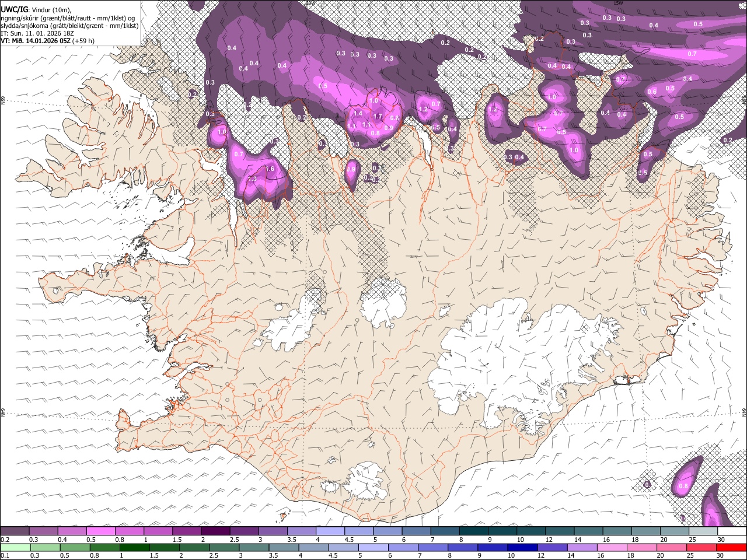The height and width of the screenshot is (560, 747).
Task: Click the lavender snow scale swatch at 4
Action: pos(330,531)
